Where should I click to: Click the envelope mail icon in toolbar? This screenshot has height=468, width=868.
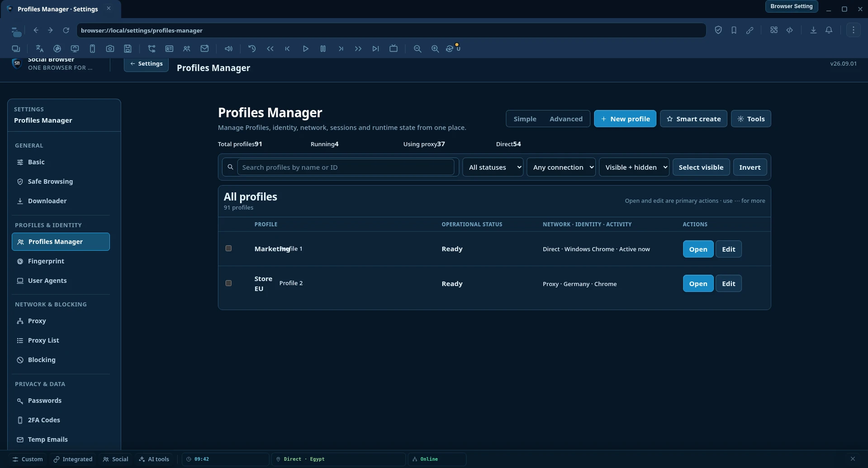point(204,48)
